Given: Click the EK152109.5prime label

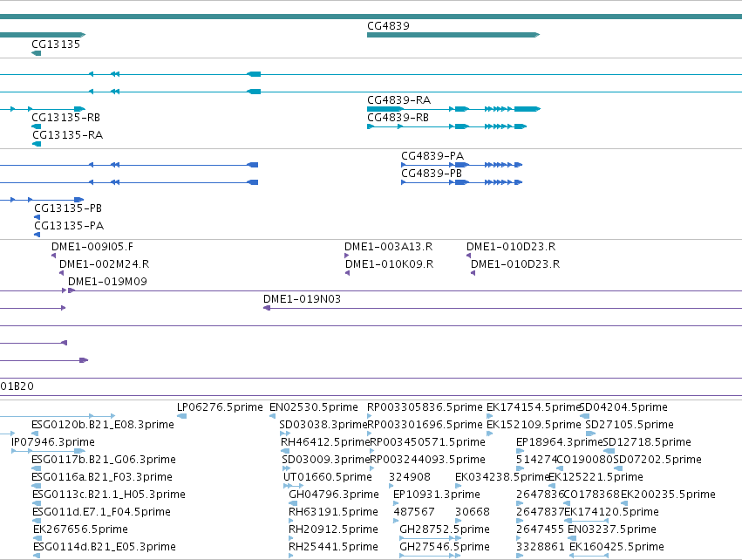Looking at the screenshot, I should (534, 425).
